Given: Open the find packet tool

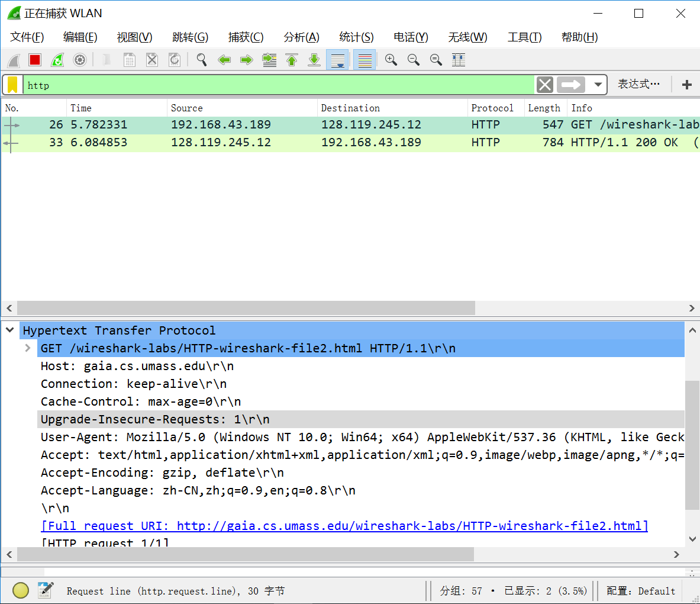Looking at the screenshot, I should point(201,60).
